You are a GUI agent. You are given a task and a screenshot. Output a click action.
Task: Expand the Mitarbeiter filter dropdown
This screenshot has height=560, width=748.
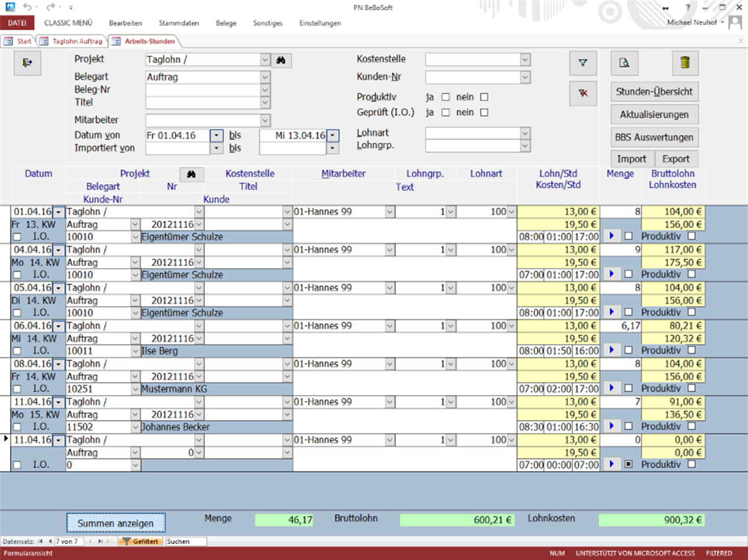(x=265, y=120)
